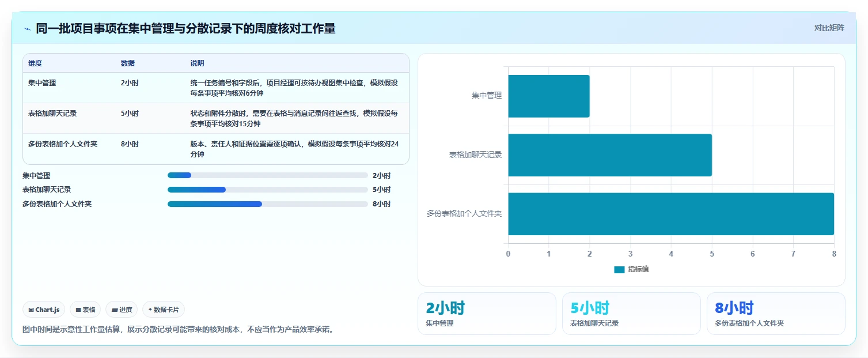Click the 表格加聊天记录 table row label
Viewport: 868px width, 358px height.
52,114
